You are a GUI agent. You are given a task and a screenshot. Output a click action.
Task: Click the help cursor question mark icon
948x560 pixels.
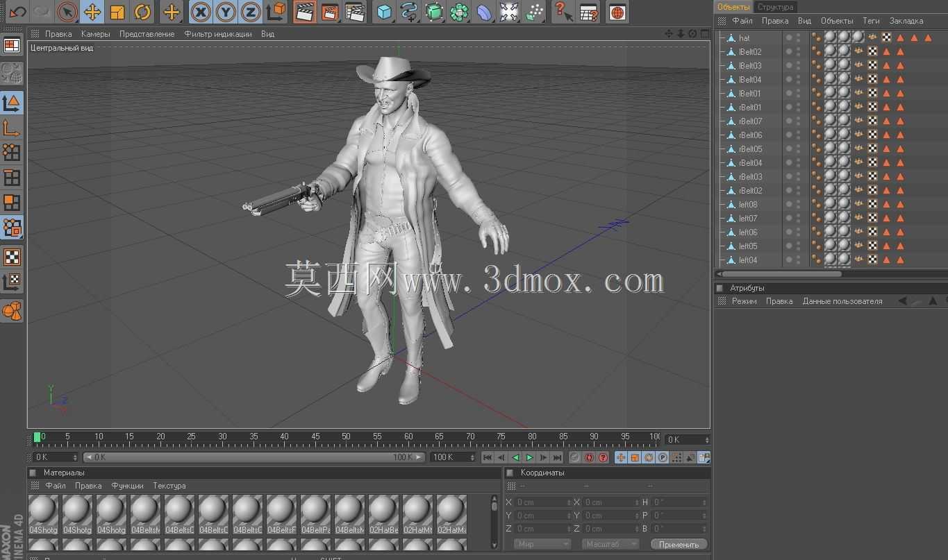(563, 12)
